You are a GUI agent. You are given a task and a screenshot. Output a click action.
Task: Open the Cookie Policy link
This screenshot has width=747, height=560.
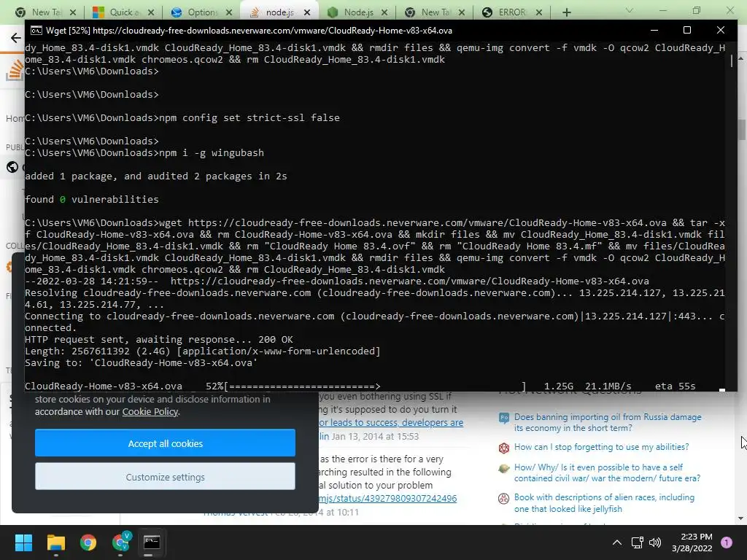[x=150, y=412]
